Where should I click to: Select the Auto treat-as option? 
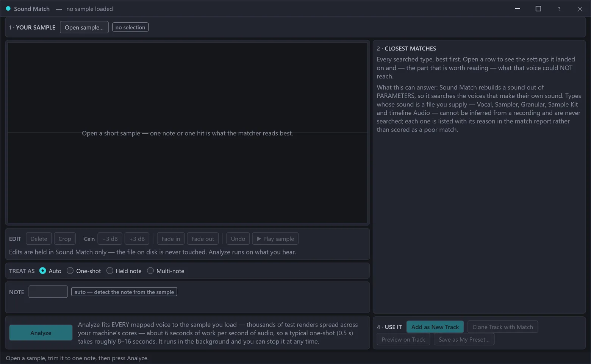point(50,271)
